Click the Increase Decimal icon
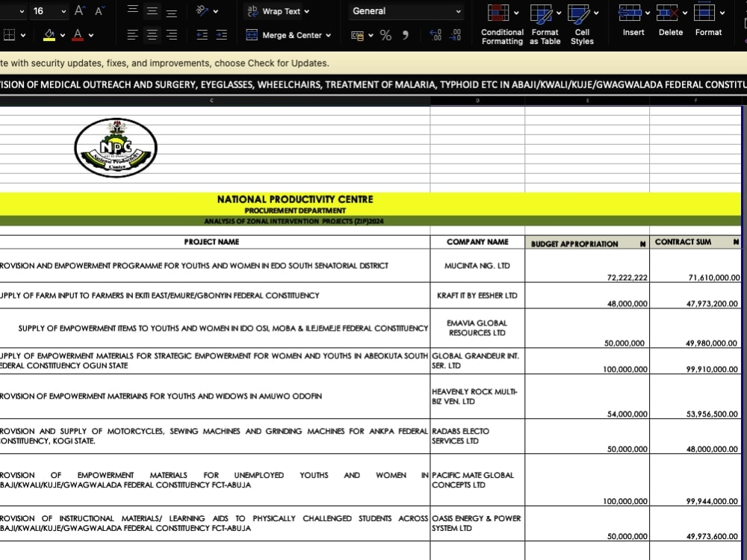747x560 pixels. (x=436, y=35)
